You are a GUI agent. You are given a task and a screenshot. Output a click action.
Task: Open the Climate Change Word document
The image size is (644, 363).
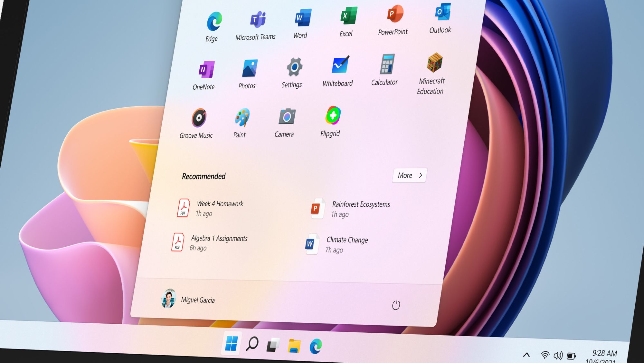click(336, 245)
